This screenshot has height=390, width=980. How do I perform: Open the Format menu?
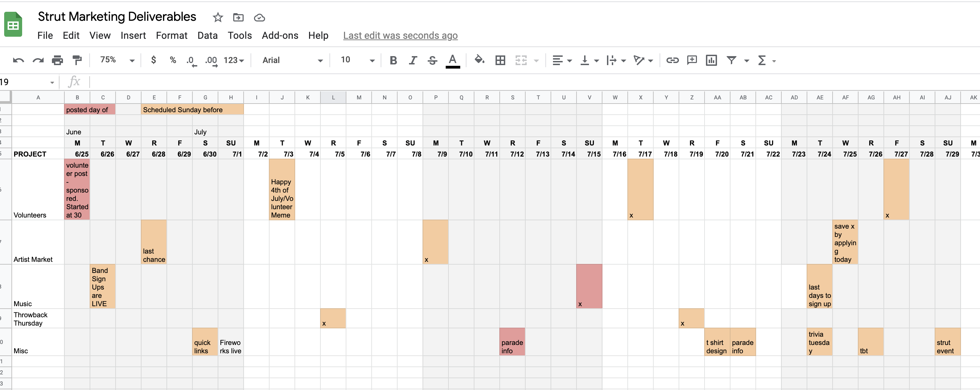(x=172, y=35)
